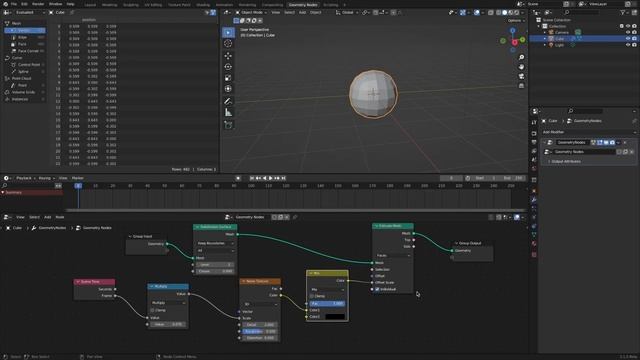Switch perspective/orthographic with the grid icon
The height and width of the screenshot is (360, 640).
[x=521, y=86]
